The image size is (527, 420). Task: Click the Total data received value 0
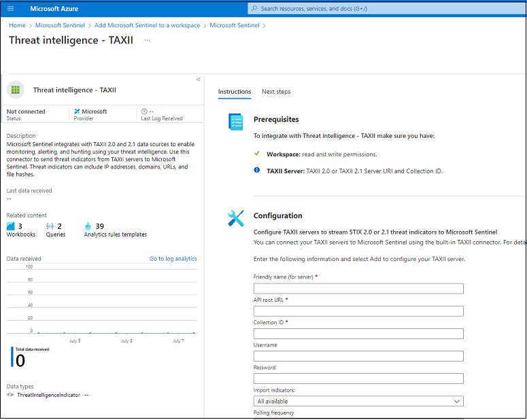20,360
